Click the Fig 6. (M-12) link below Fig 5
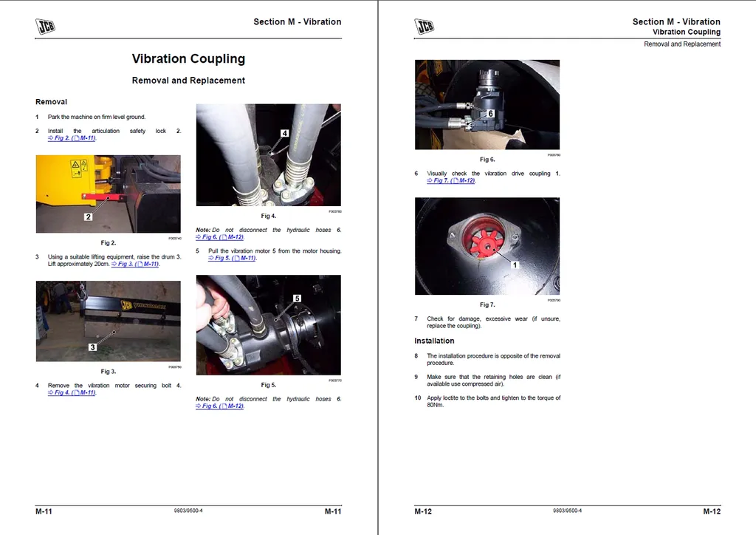This screenshot has width=756, height=535. [x=220, y=406]
